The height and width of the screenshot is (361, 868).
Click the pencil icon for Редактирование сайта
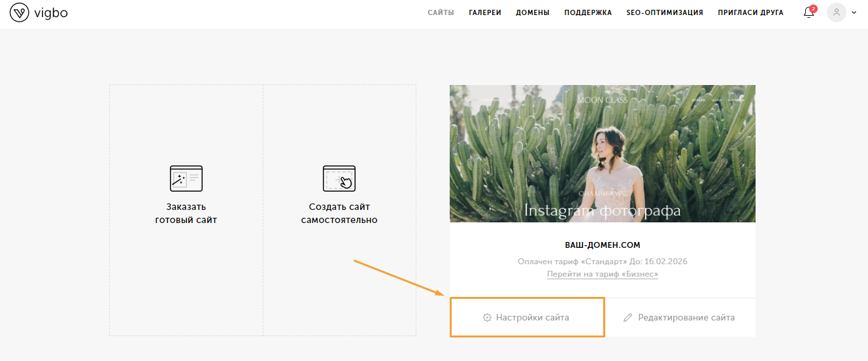coord(628,318)
